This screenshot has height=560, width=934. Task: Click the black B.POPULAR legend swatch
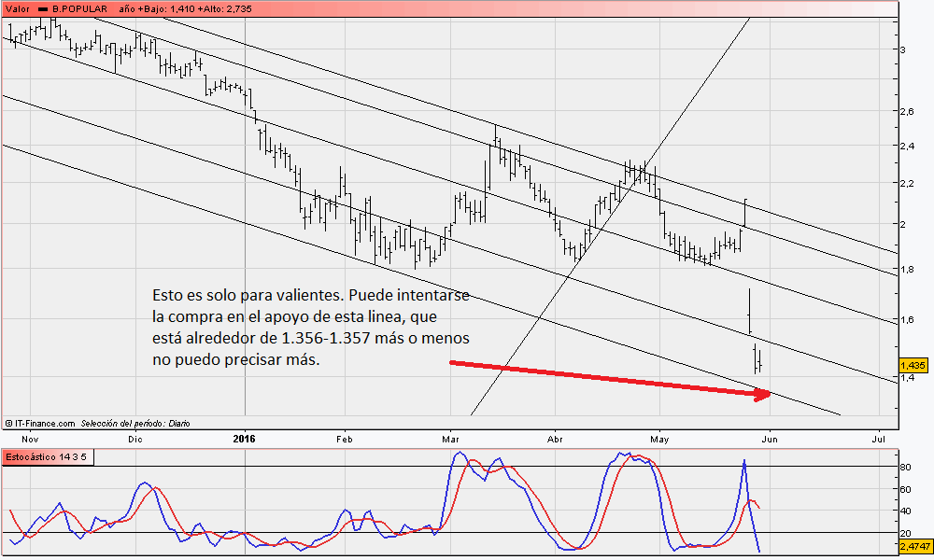tap(44, 7)
